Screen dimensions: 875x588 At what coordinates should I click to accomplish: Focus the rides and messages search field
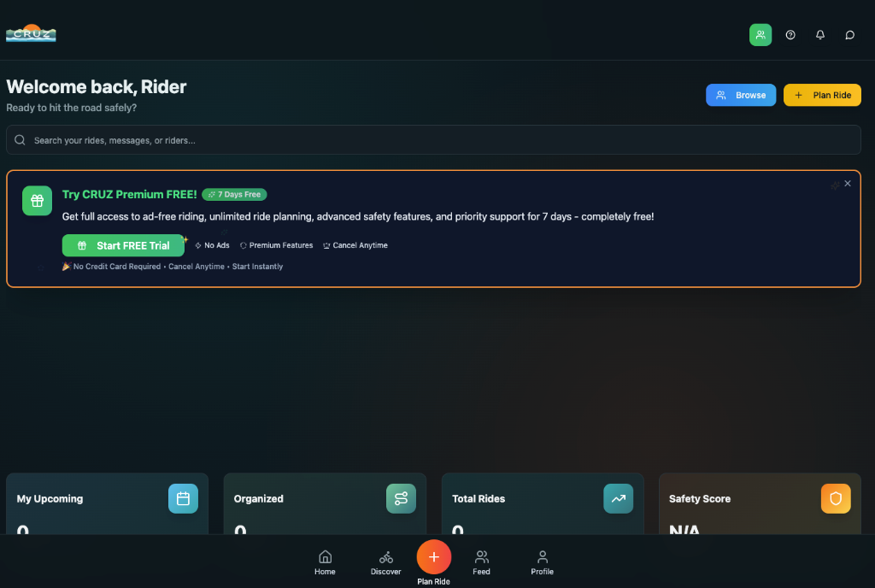tap(433, 140)
